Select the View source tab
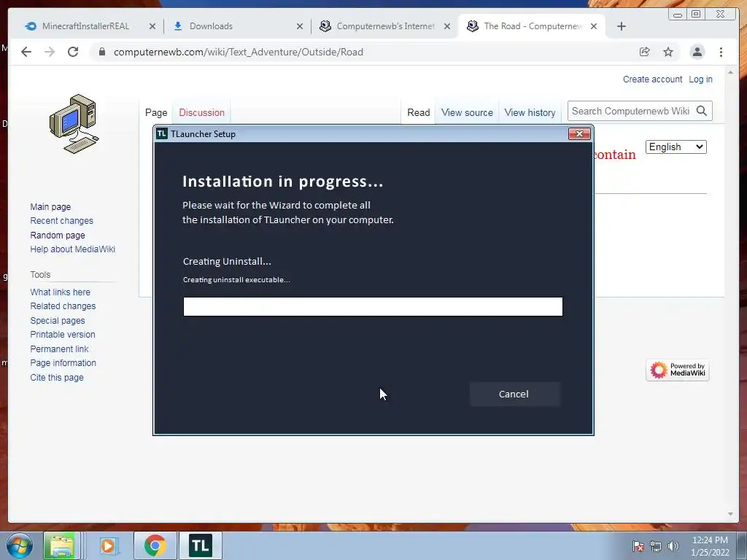This screenshot has height=560, width=747. [x=467, y=112]
